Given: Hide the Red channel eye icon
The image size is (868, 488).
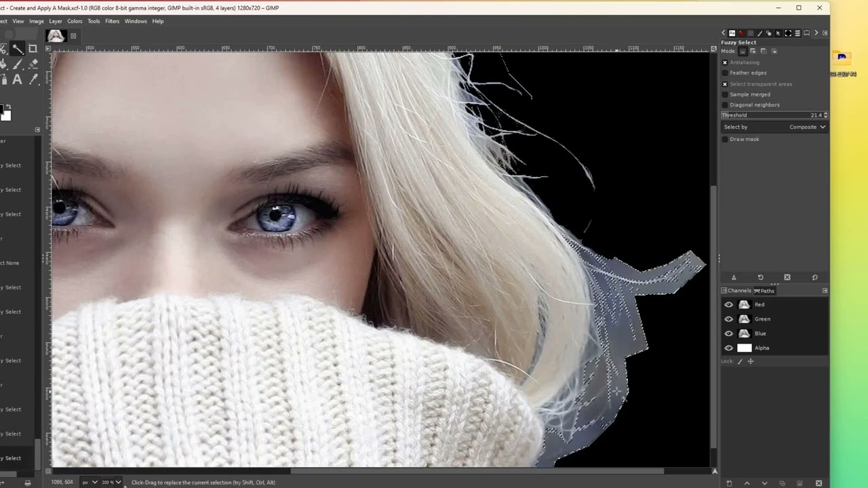Looking at the screenshot, I should [x=729, y=305].
